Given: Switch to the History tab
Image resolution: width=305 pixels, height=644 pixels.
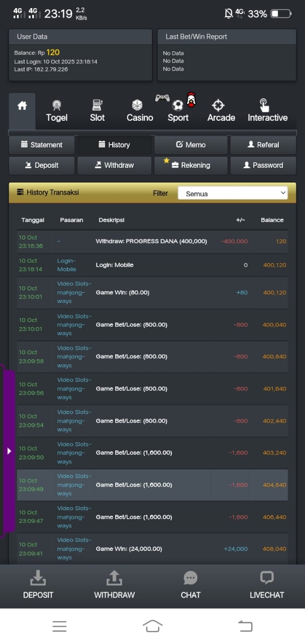Looking at the screenshot, I should 114,145.
